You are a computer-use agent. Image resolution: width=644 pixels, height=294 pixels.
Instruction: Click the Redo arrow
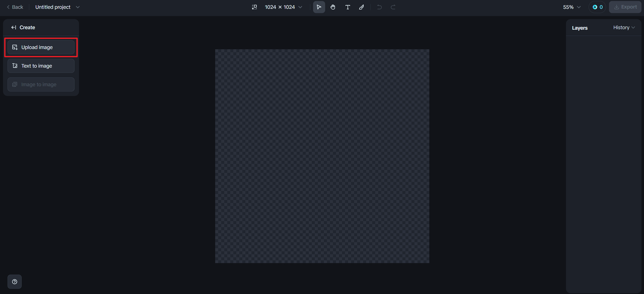[x=393, y=7]
